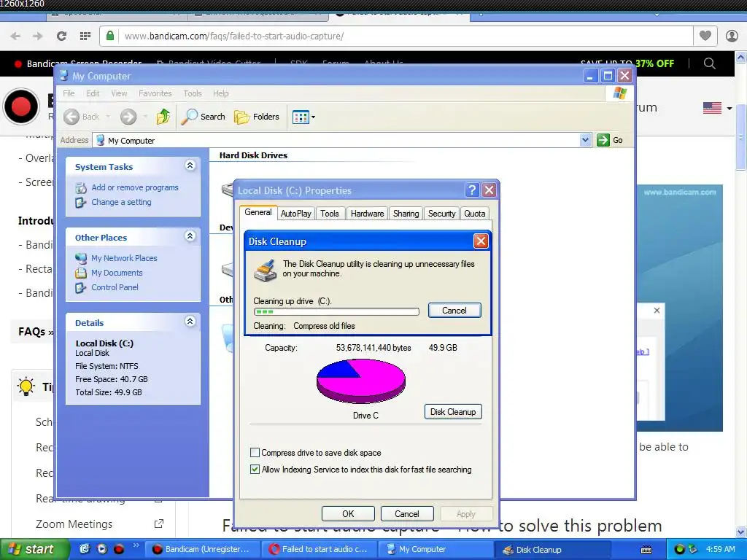Viewport: 747px width, 560px height.
Task: Cancel the Disk Cleanup progress
Action: 454,311
